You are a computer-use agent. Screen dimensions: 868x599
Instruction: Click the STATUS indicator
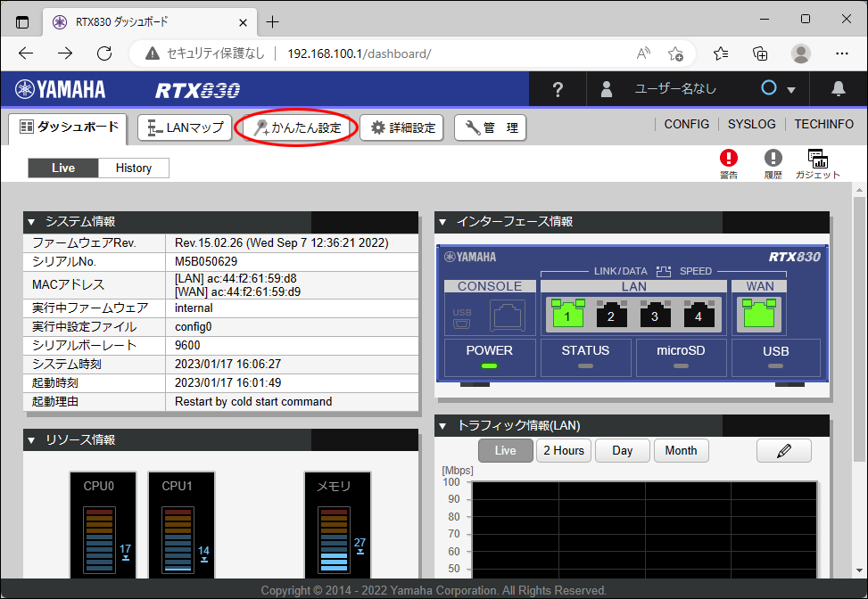point(586,366)
